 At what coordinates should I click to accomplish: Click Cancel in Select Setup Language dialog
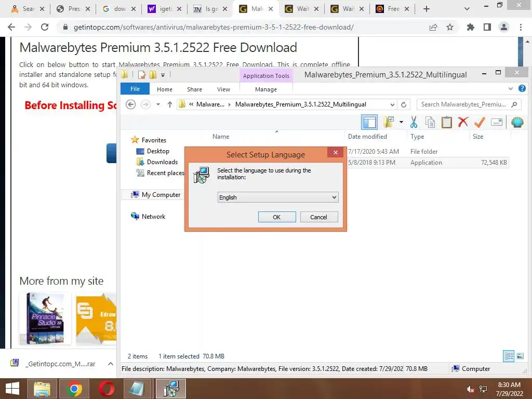(319, 217)
